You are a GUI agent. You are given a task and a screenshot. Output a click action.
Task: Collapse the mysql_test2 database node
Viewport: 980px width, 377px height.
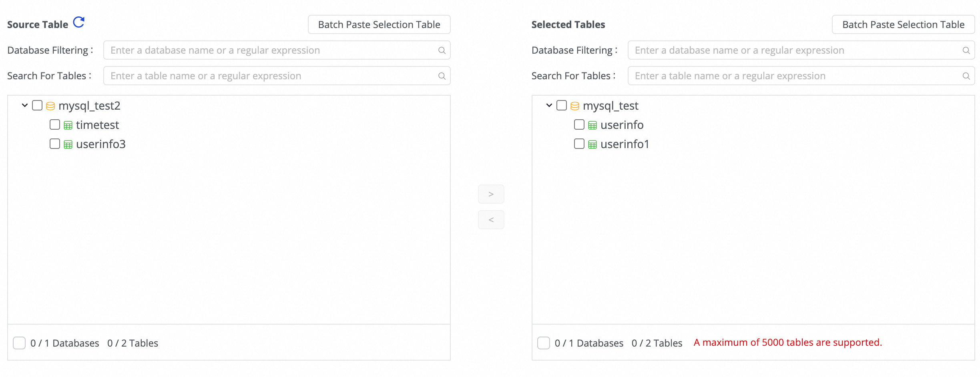point(25,106)
